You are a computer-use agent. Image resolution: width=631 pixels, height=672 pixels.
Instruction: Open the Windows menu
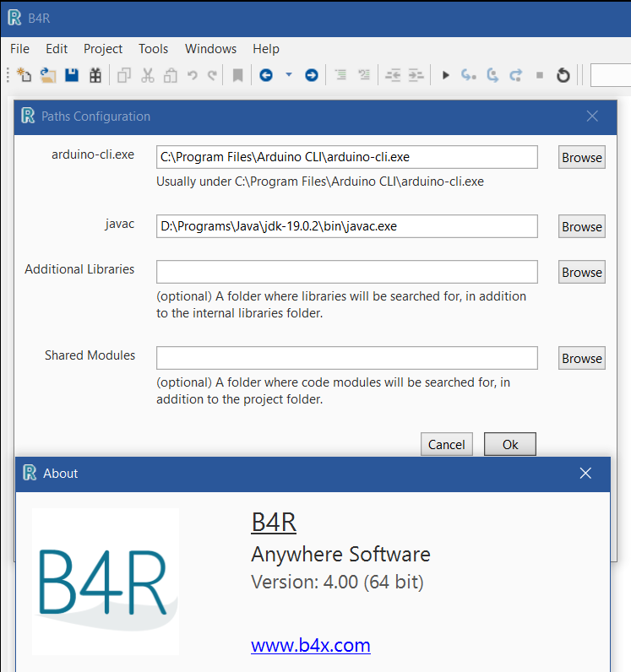click(210, 49)
